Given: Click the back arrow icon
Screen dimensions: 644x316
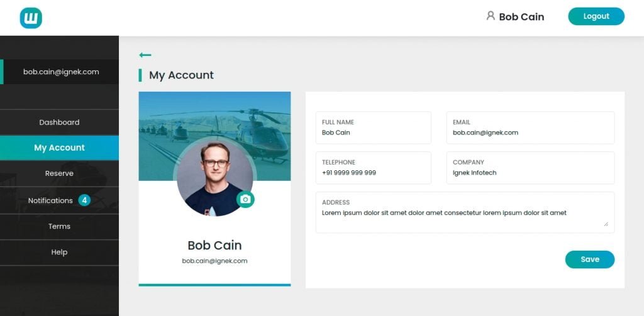Looking at the screenshot, I should tap(145, 55).
